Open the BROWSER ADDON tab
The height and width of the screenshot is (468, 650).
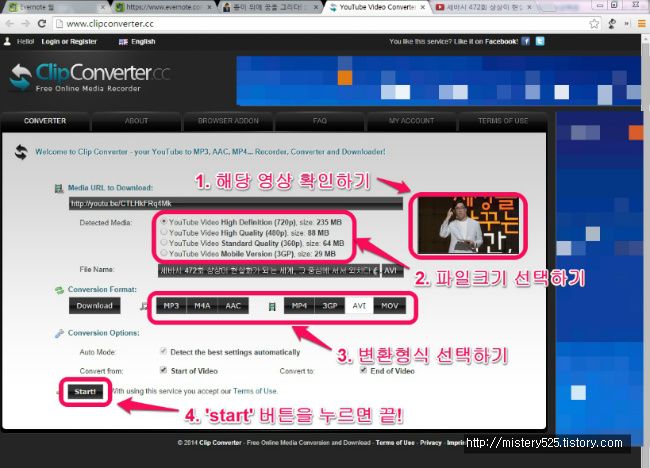(x=228, y=121)
